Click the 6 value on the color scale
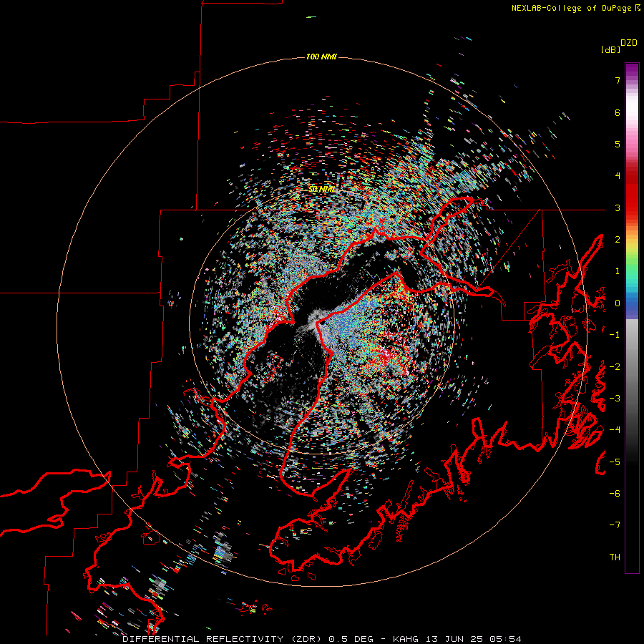Image resolution: width=644 pixels, height=644 pixels. coord(618,112)
